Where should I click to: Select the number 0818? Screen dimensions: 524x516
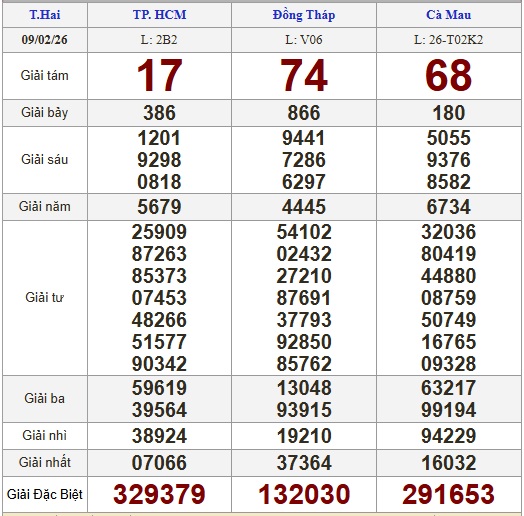[159, 182]
